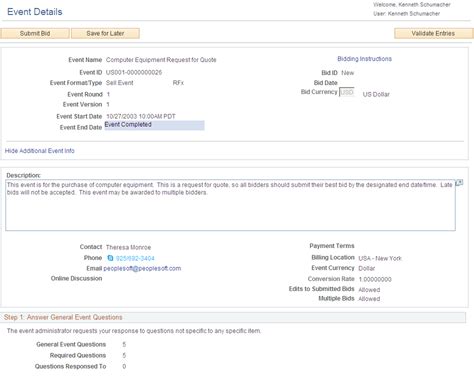Image resolution: width=474 pixels, height=379 pixels.
Task: Open the Bidding Instructions link
Action: (x=364, y=59)
